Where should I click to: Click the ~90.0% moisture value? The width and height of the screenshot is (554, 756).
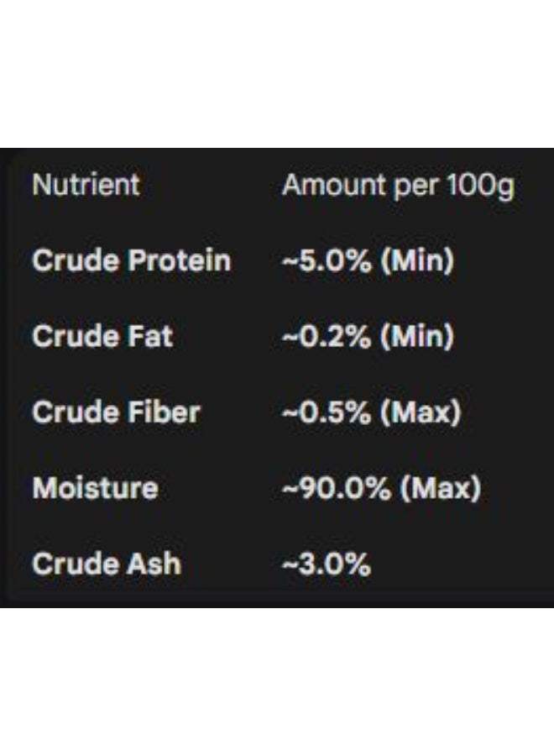(x=336, y=488)
